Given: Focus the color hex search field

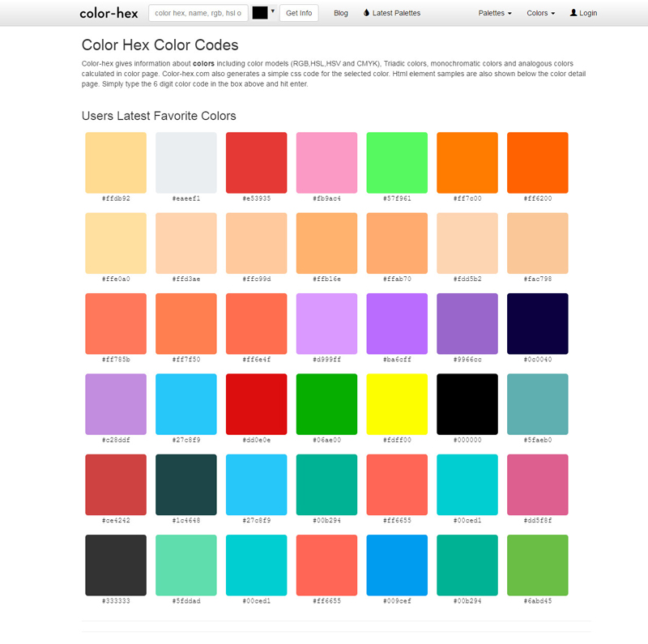Looking at the screenshot, I should pos(198,13).
